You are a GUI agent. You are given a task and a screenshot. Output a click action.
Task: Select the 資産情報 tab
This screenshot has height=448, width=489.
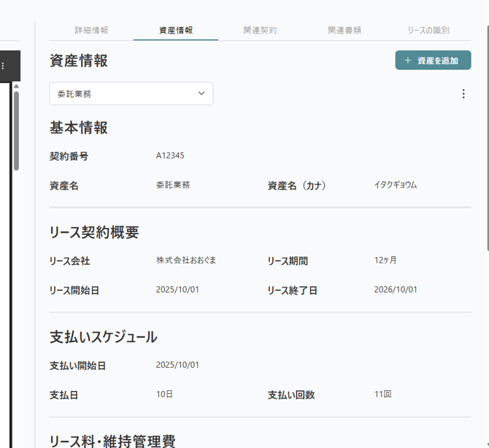coord(176,31)
